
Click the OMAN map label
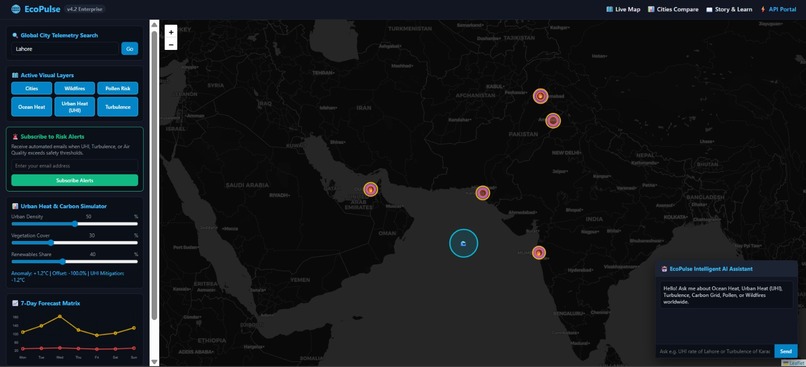(x=387, y=233)
